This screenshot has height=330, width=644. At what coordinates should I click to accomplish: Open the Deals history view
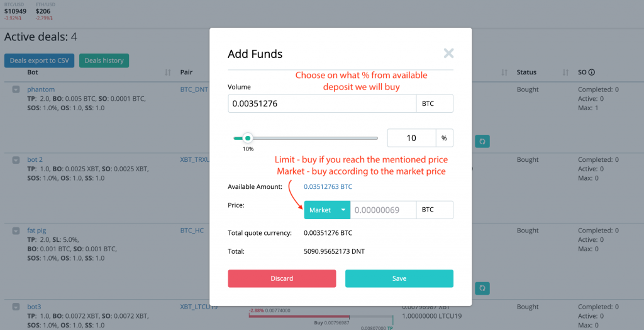tap(104, 60)
